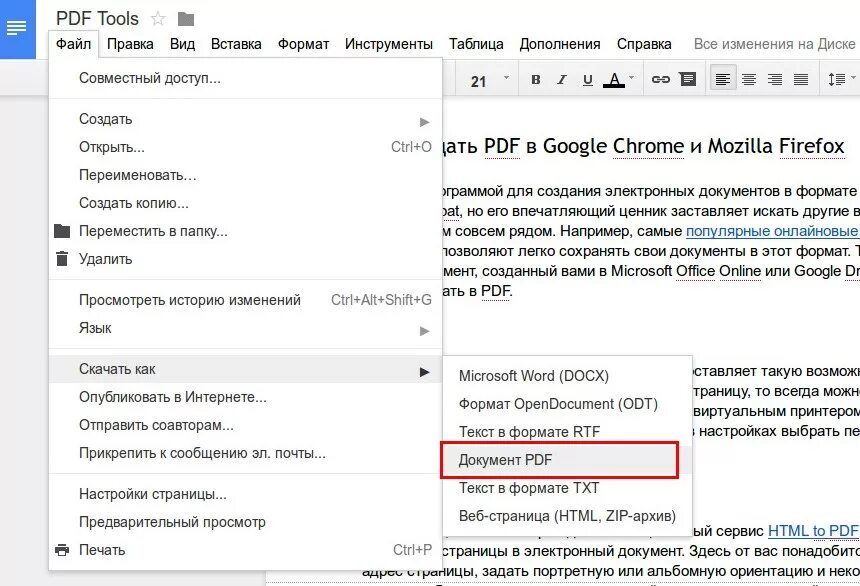Toggle right text alignment
The height and width of the screenshot is (586, 860).
[x=775, y=78]
